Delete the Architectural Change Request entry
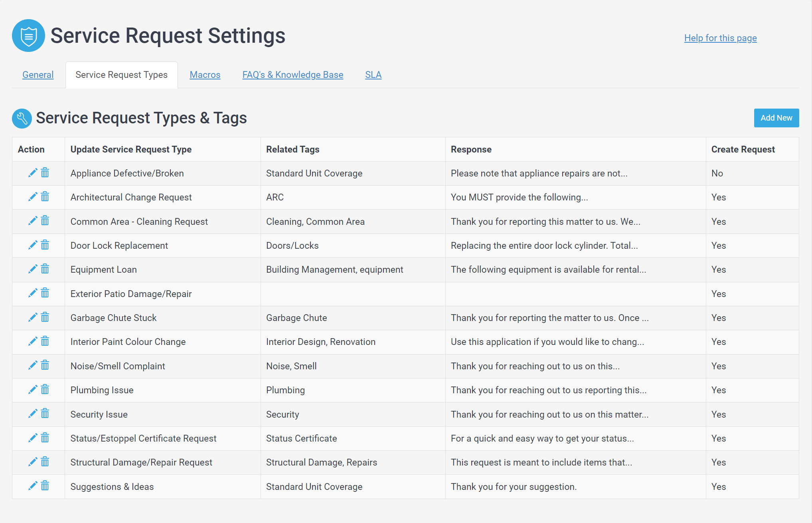The image size is (812, 523). 45,197
